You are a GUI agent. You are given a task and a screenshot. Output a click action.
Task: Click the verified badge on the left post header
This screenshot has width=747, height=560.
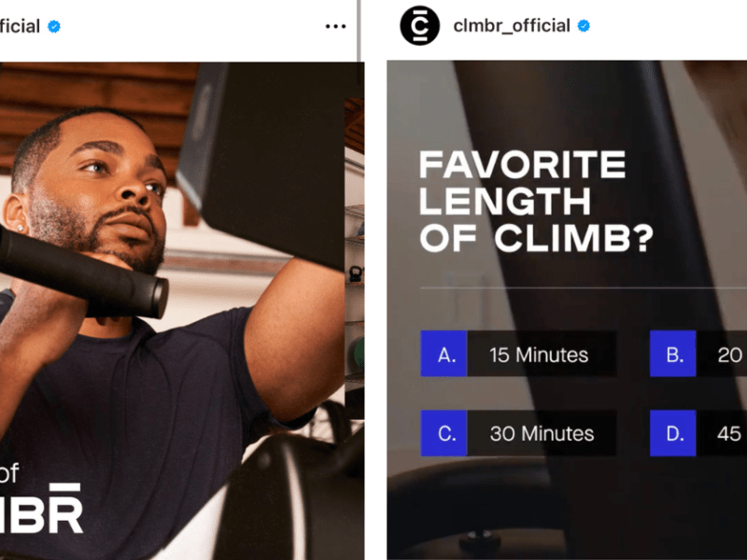[x=54, y=26]
